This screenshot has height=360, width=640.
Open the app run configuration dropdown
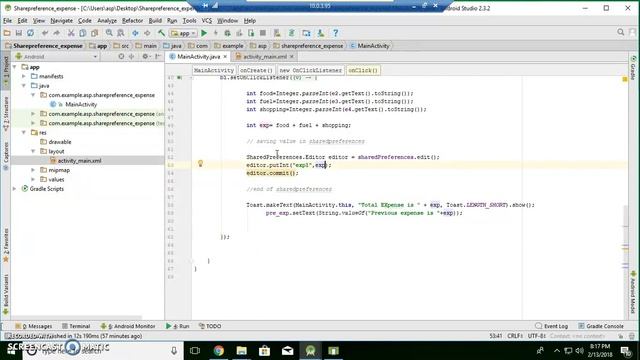[184, 33]
